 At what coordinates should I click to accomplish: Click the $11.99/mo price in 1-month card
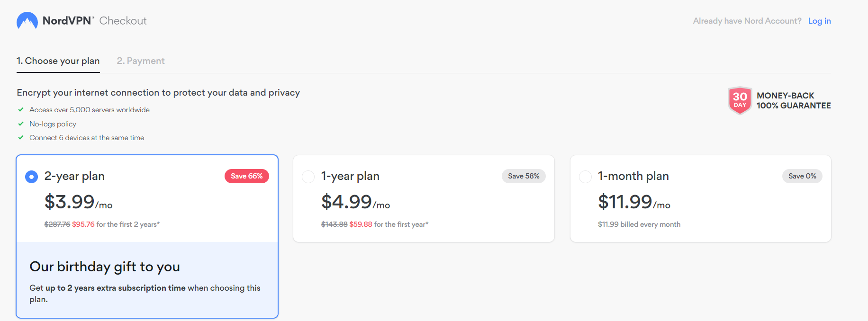point(634,202)
